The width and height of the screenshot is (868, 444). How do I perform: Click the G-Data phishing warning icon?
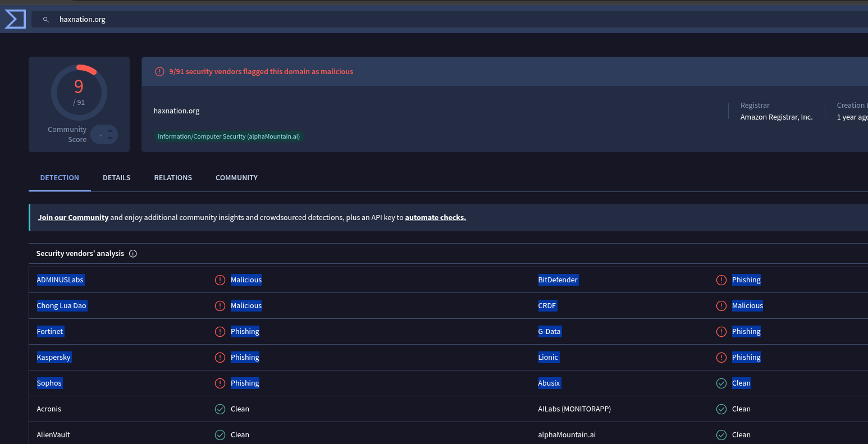721,331
